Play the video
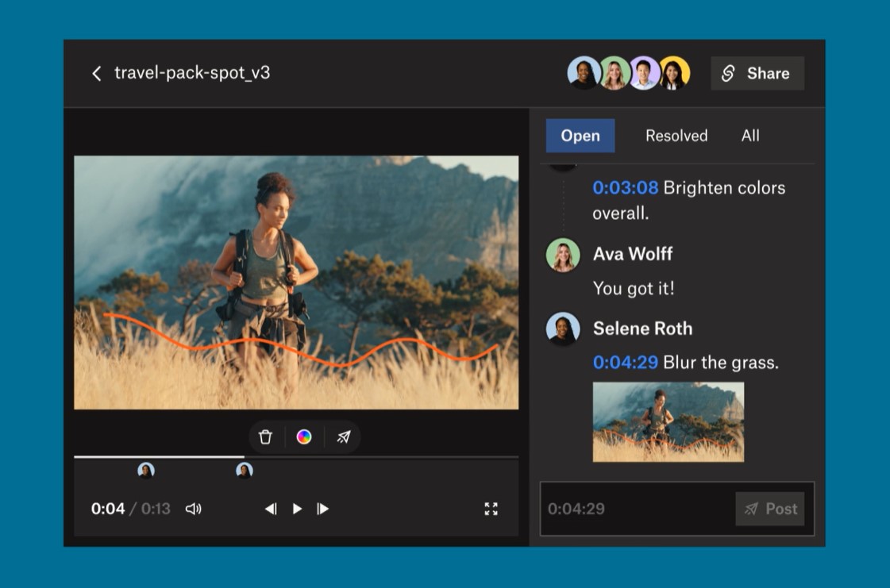The image size is (890, 588). pos(297,509)
